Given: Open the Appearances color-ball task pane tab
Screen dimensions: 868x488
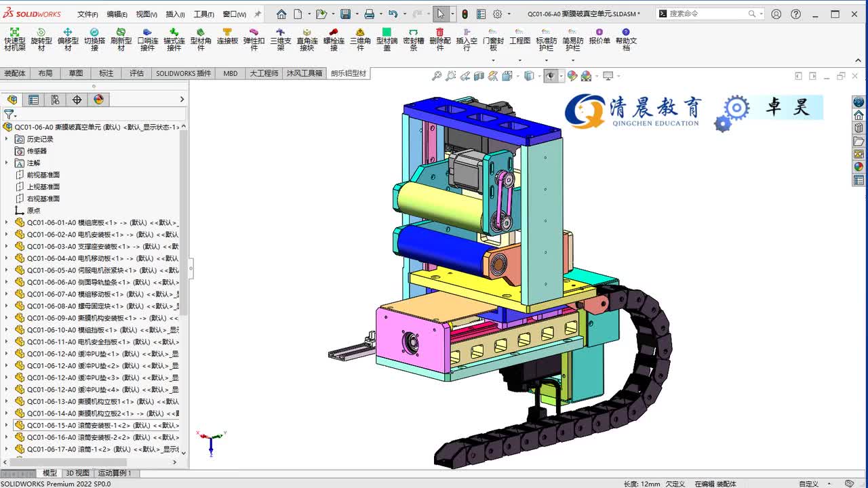Looking at the screenshot, I should (859, 167).
